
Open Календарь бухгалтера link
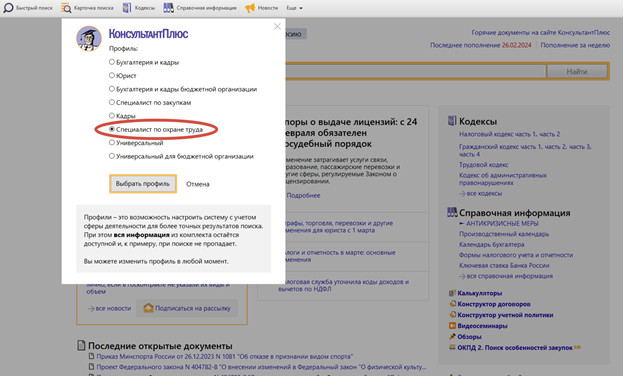(491, 244)
